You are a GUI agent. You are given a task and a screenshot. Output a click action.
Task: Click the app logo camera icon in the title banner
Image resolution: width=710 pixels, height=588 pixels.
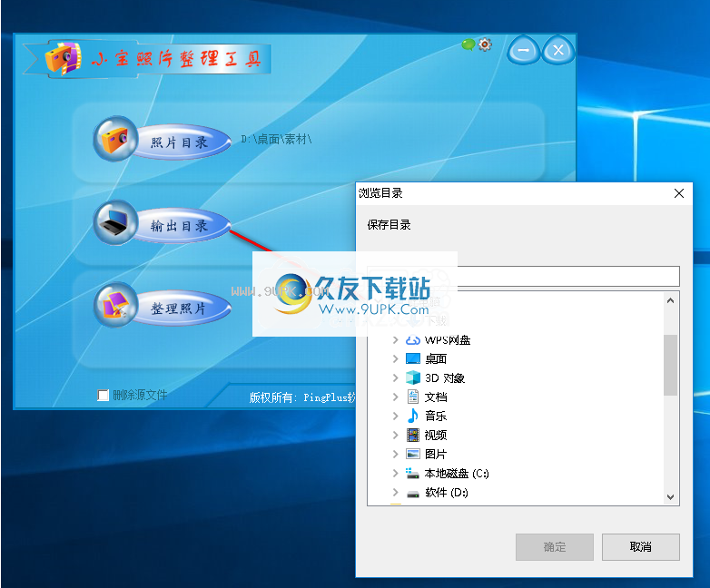tap(63, 57)
